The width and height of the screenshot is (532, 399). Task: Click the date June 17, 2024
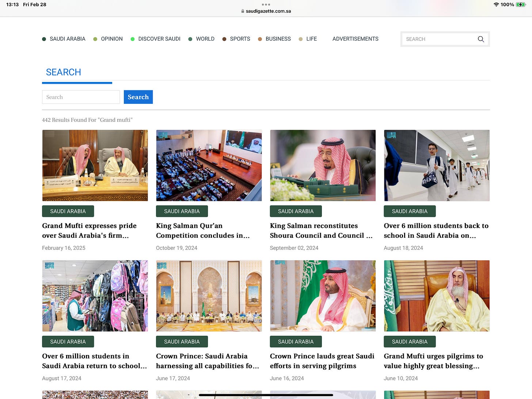pos(173,378)
